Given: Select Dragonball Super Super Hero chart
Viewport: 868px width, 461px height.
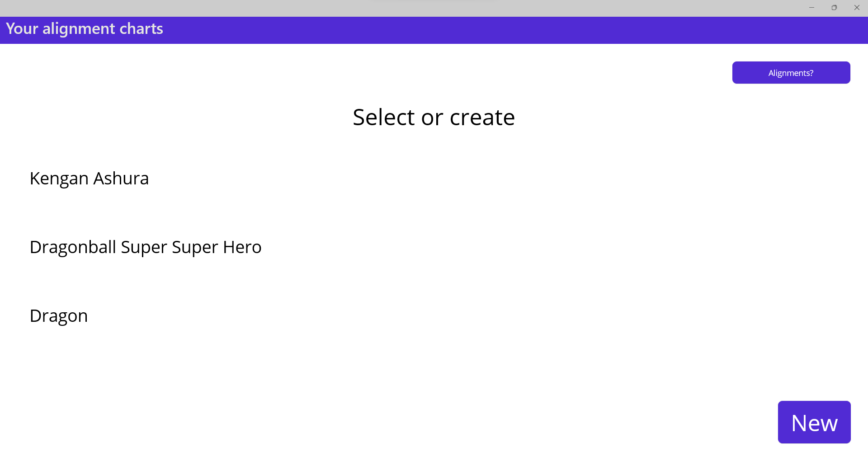Looking at the screenshot, I should click(145, 247).
